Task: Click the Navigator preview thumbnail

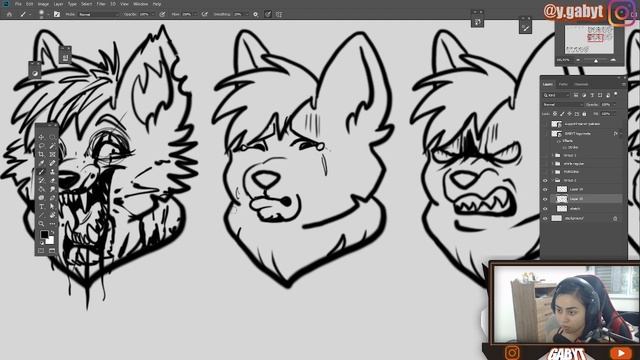Action: tap(589, 39)
